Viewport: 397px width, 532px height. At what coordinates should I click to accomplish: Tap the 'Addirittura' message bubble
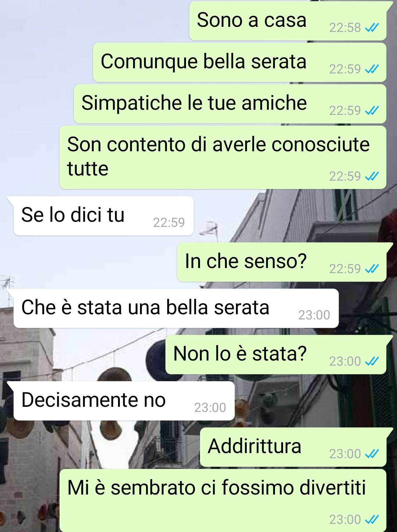tap(293, 447)
